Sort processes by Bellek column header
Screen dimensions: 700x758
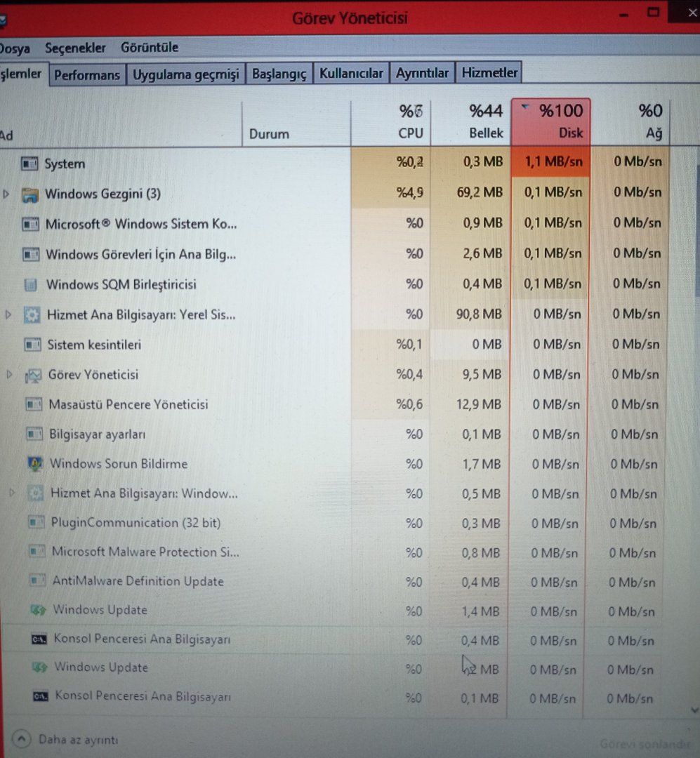point(470,122)
